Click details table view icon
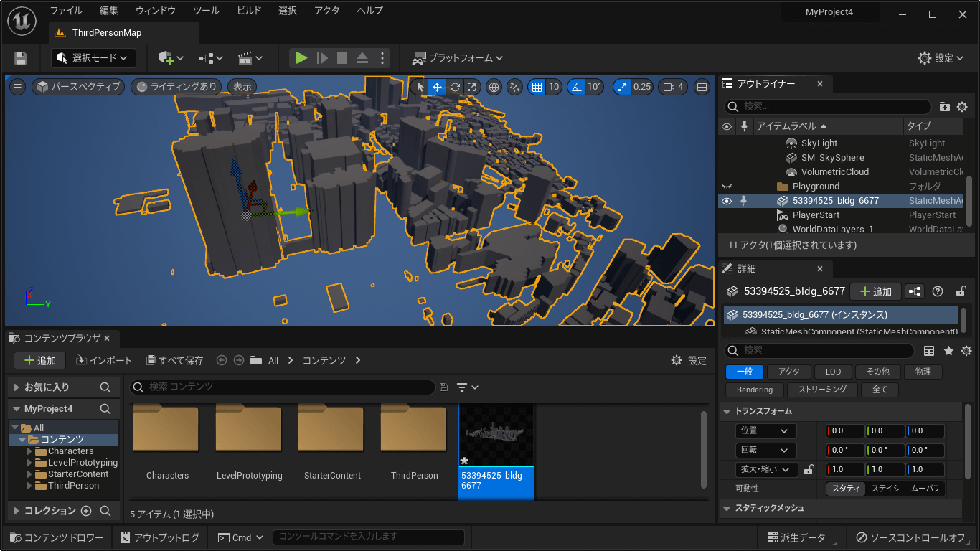Viewport: 980px width, 551px height. click(929, 351)
